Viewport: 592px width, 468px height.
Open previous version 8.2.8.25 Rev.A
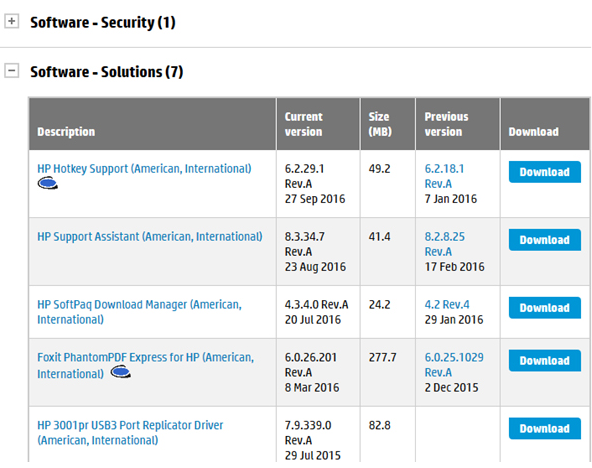click(445, 244)
